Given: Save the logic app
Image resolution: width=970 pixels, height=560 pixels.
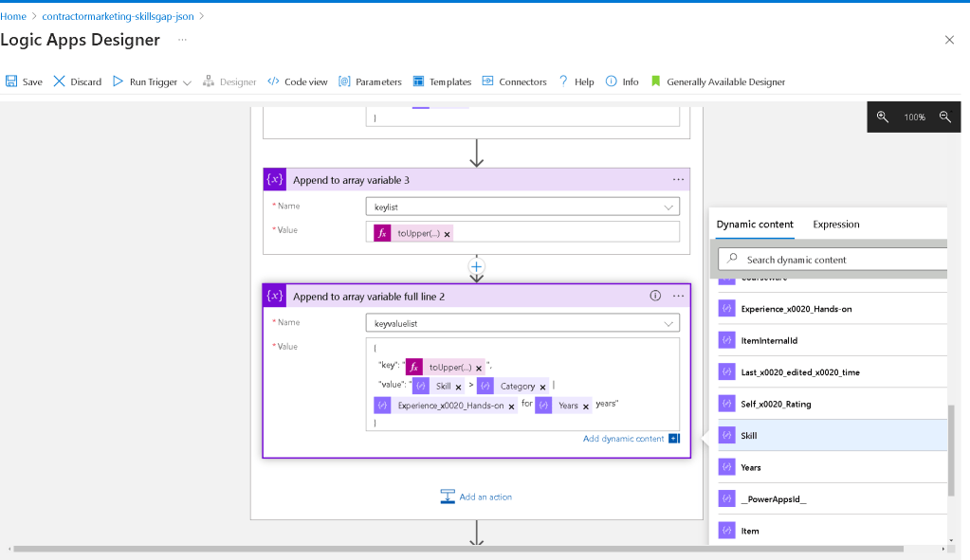Looking at the screenshot, I should point(24,81).
